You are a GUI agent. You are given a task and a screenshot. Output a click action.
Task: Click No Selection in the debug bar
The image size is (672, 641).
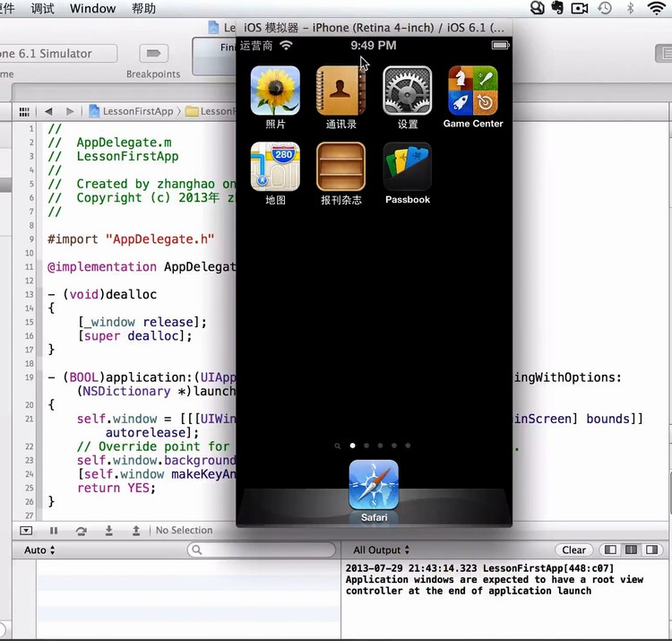click(x=185, y=531)
